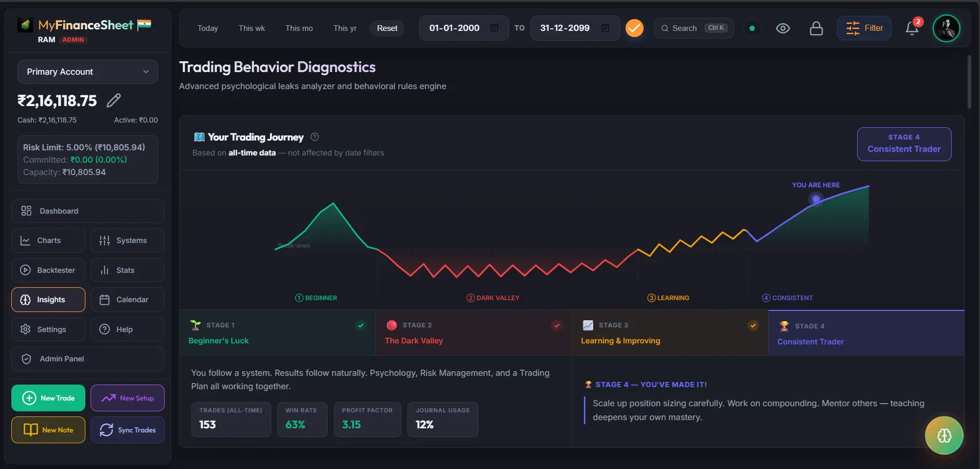Select the Today date preset
Image resolution: width=980 pixels, height=469 pixels.
(x=208, y=28)
